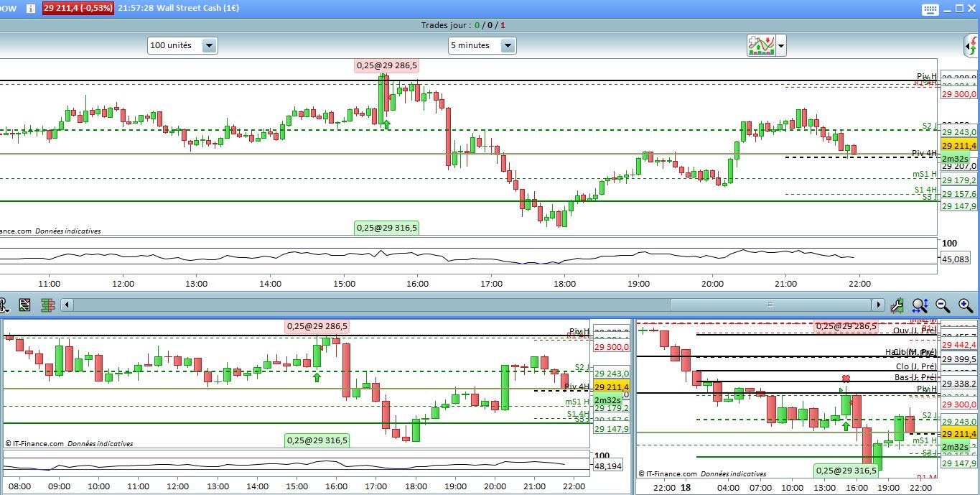
Task: Click the green-red bars icon in chart toolbar
Action: pyautogui.click(x=48, y=305)
